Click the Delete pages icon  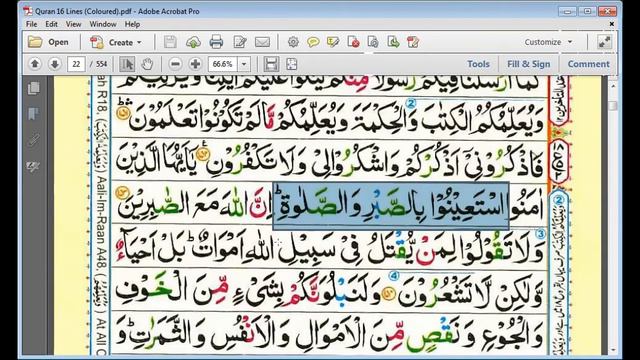[x=353, y=42]
